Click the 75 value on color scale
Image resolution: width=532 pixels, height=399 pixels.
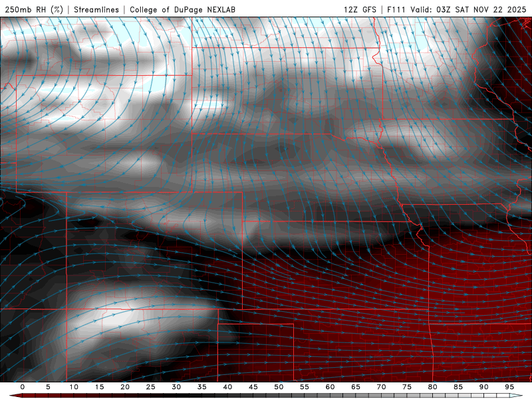tap(407, 387)
